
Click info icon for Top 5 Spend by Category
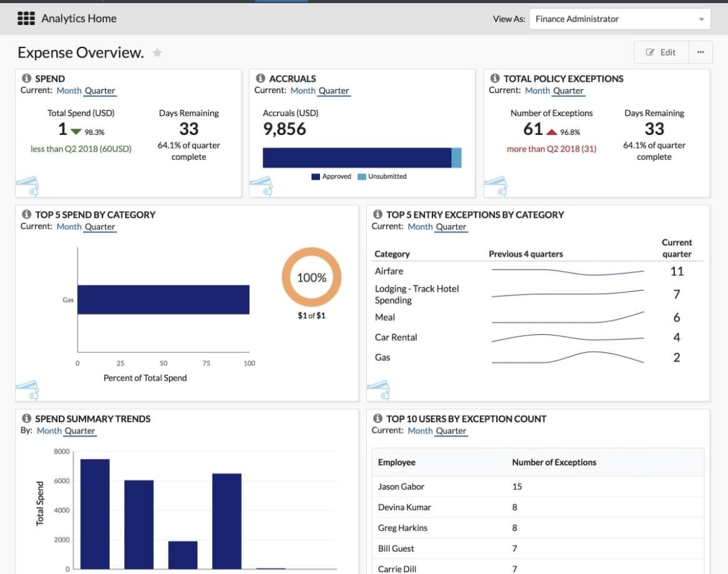(26, 214)
